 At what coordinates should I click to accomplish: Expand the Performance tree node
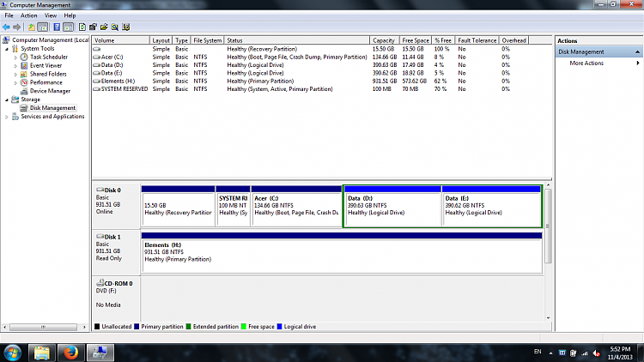click(x=15, y=83)
